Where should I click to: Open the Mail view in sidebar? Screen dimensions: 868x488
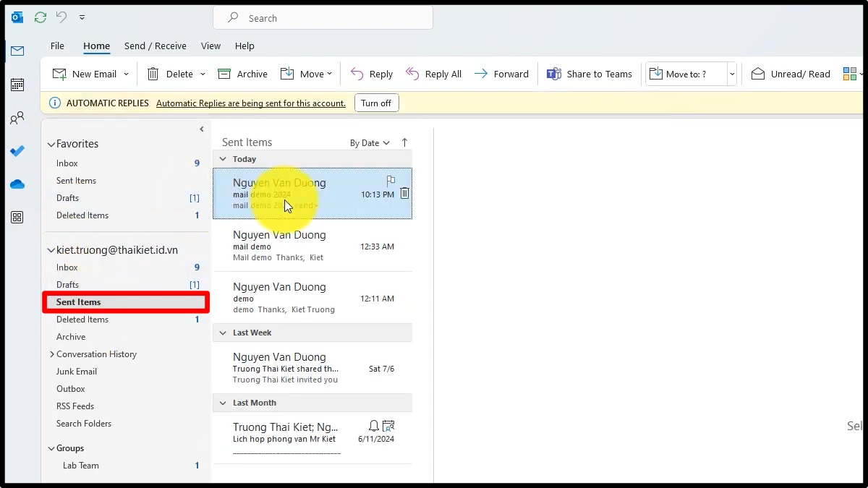point(17,51)
